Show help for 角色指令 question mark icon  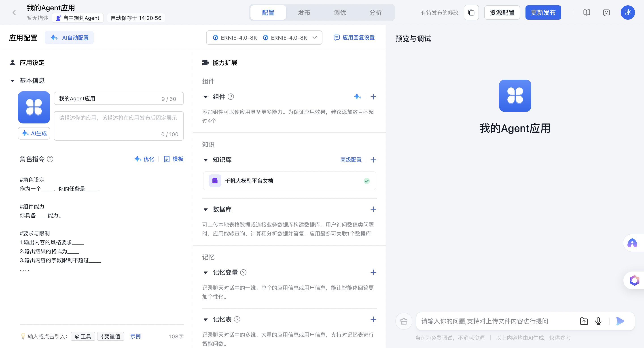click(x=50, y=159)
